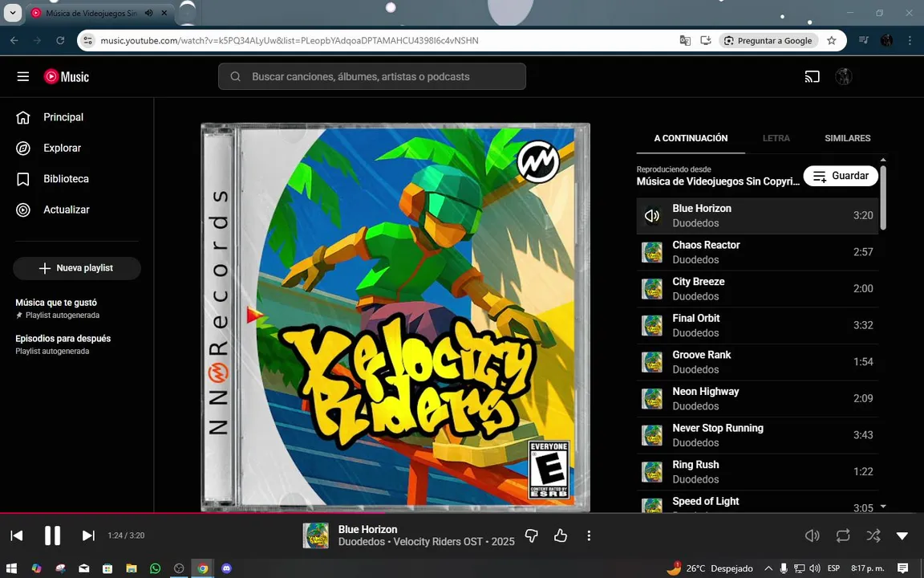Click the queue panel scrollbar
Image resolution: width=924 pixels, height=578 pixels.
point(883,198)
